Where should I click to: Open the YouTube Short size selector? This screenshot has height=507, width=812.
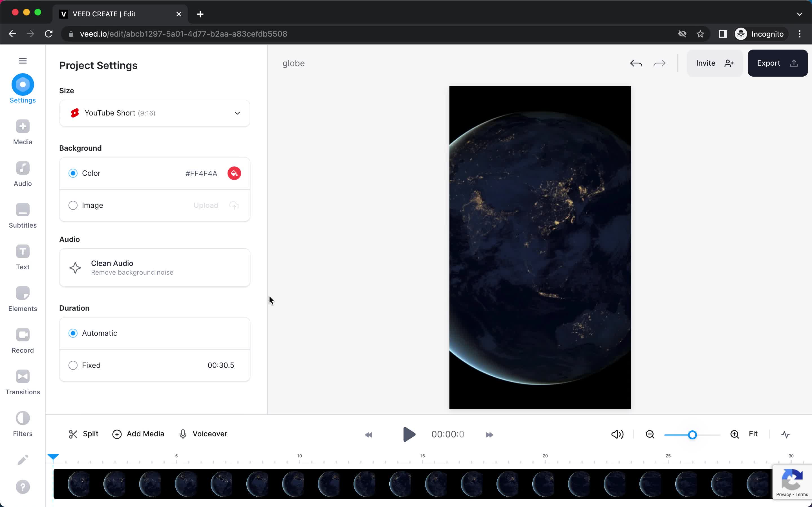155,113
